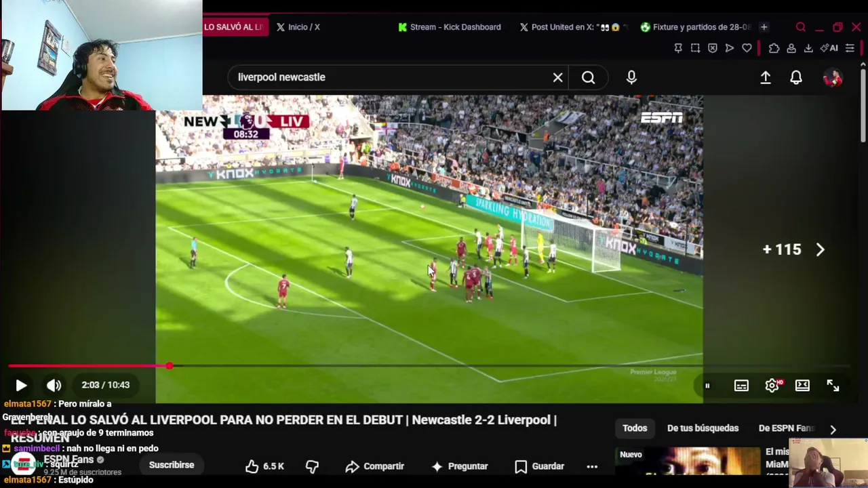Mute the video volume speaker icon
Viewport: 868px width, 488px height.
54,385
